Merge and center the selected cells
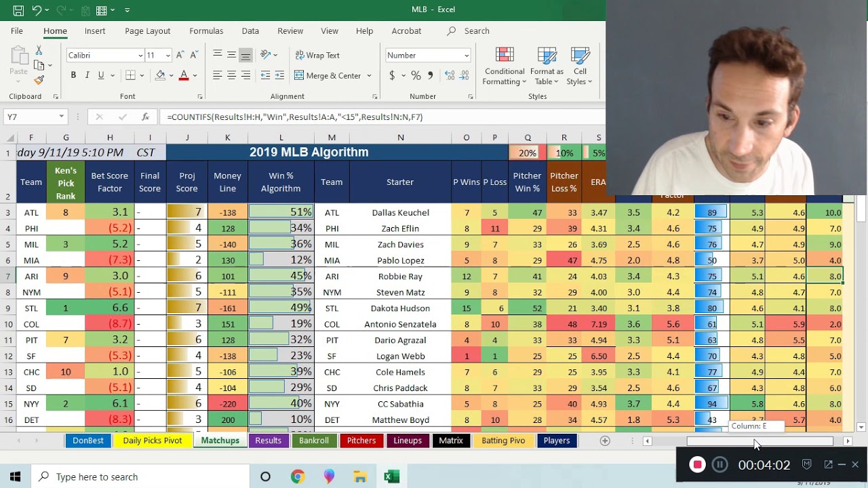The height and width of the screenshot is (488, 868). (x=328, y=75)
